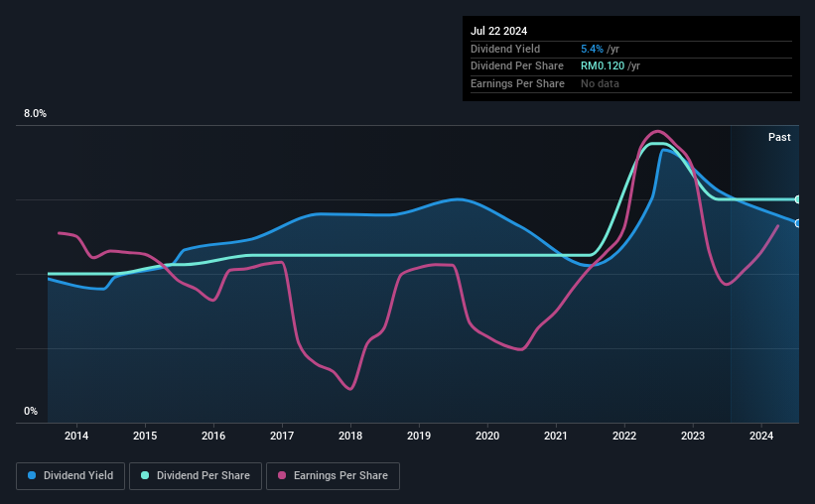
Task: Click the Earnings Per Share tooltip row label
Action: coord(517,83)
